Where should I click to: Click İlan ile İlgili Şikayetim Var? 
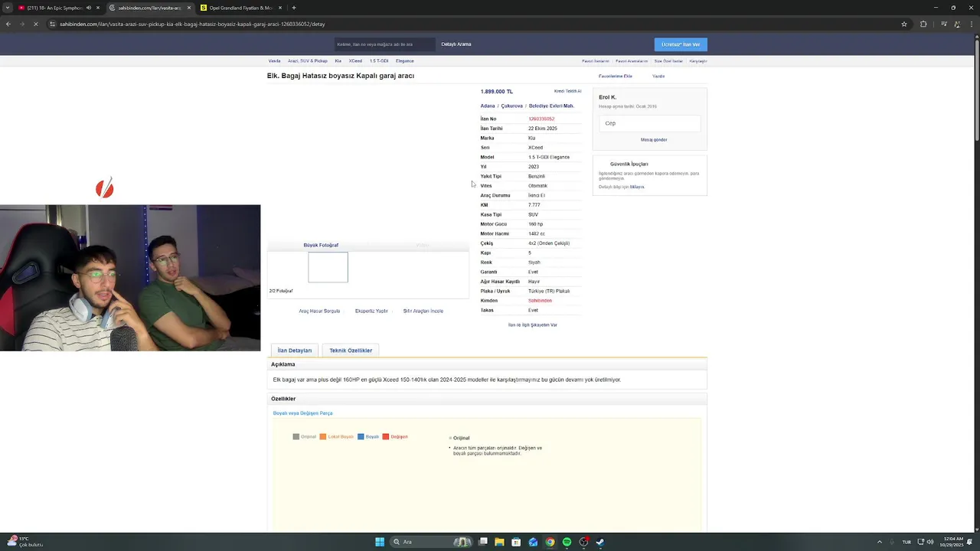tap(533, 325)
